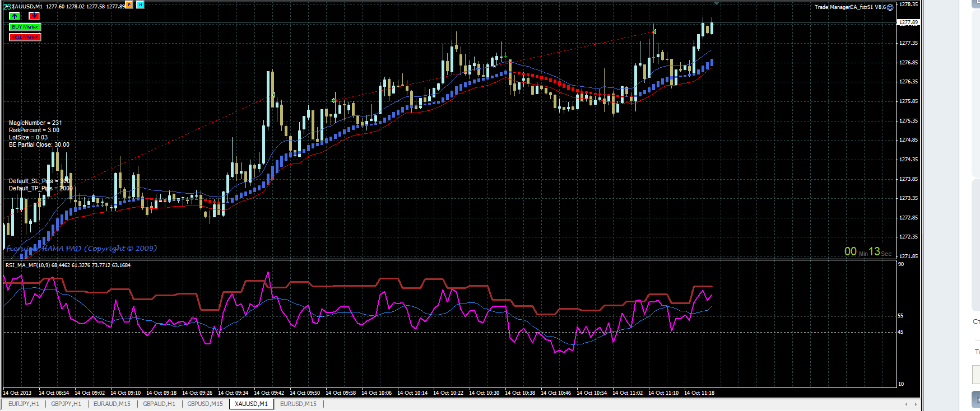
Task: Click the RSI level 90 scale label
Action: pos(901,264)
